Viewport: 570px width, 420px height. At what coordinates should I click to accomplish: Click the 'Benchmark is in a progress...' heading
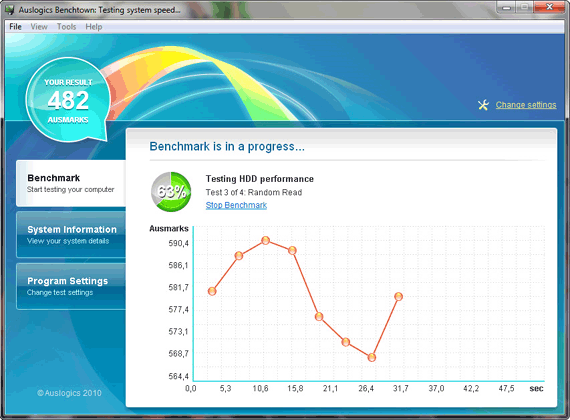[x=227, y=147]
